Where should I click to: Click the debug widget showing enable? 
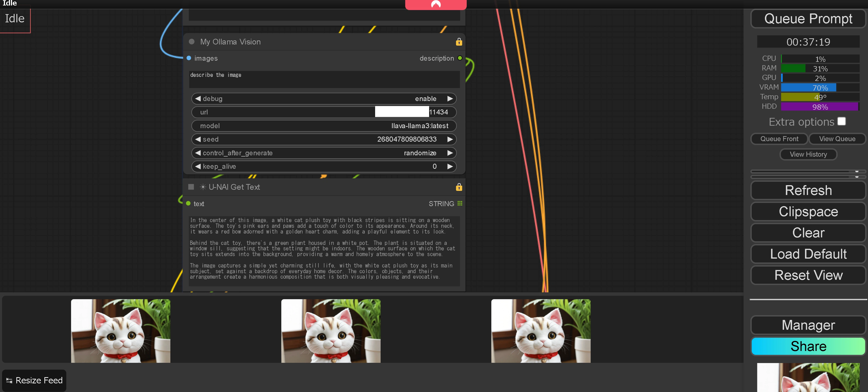(324, 99)
